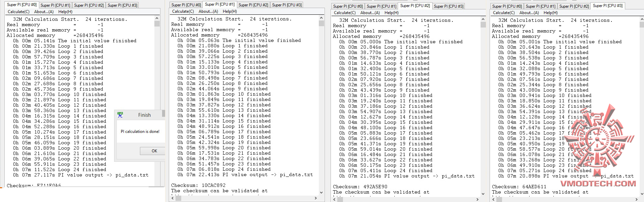This screenshot has width=644, height=202.
Task: Click left arrow of second window's horizontal scrollbar
Action: pos(172,198)
